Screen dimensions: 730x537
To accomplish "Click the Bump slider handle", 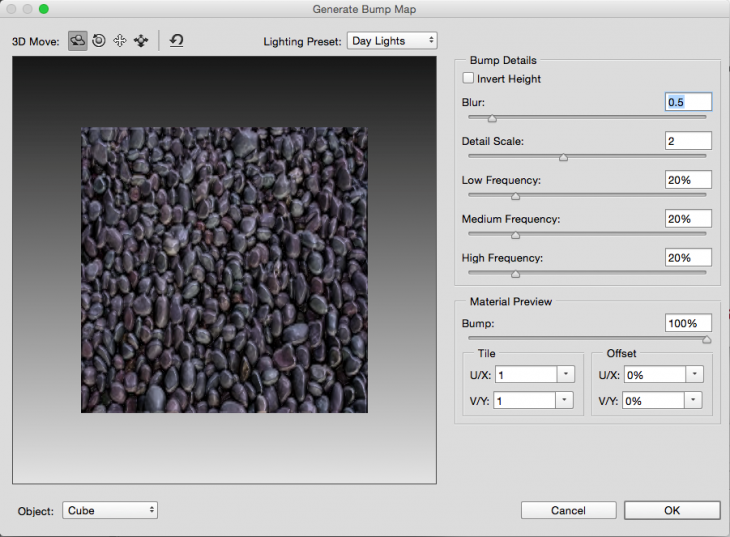I will click(x=706, y=340).
